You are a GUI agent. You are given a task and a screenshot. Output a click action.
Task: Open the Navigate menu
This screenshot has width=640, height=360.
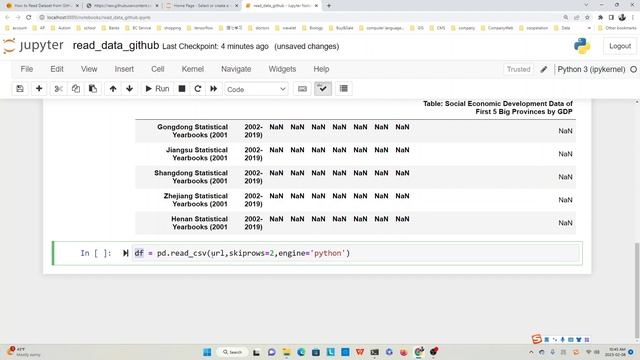[x=236, y=69]
